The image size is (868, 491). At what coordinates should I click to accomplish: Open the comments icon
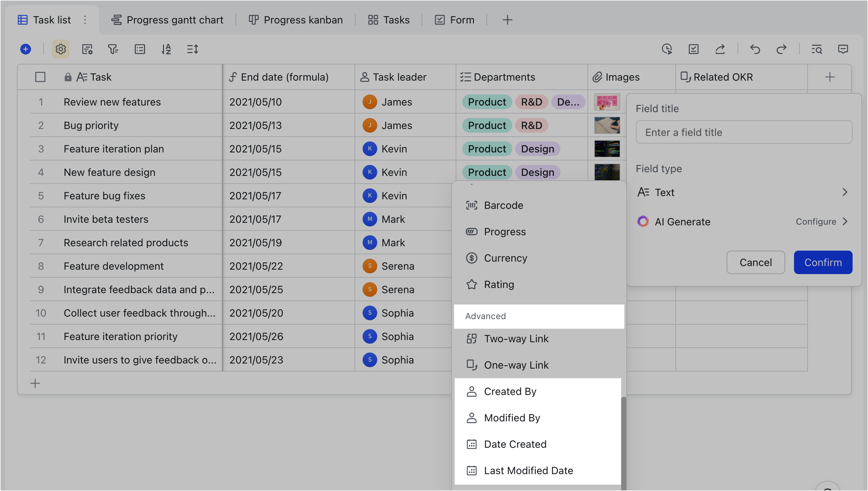tap(843, 49)
